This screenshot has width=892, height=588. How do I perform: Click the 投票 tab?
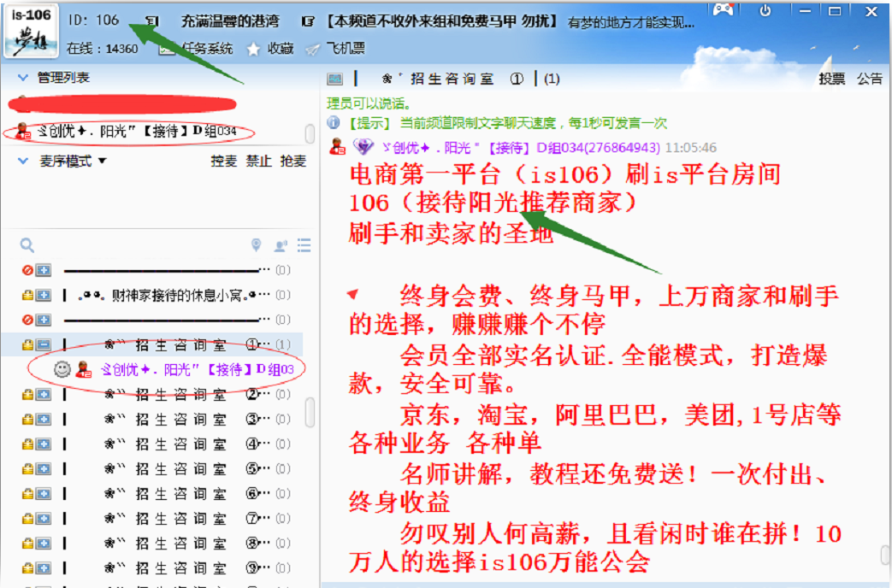tap(831, 79)
